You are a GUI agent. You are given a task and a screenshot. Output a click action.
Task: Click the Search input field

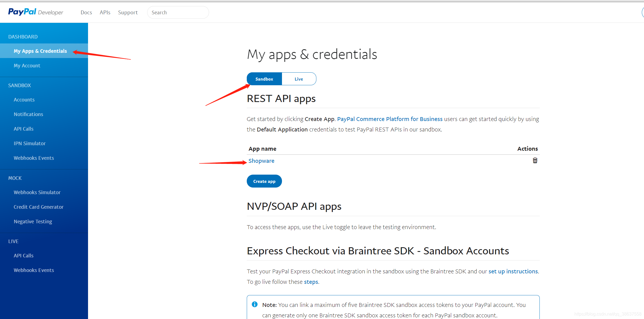tap(178, 12)
